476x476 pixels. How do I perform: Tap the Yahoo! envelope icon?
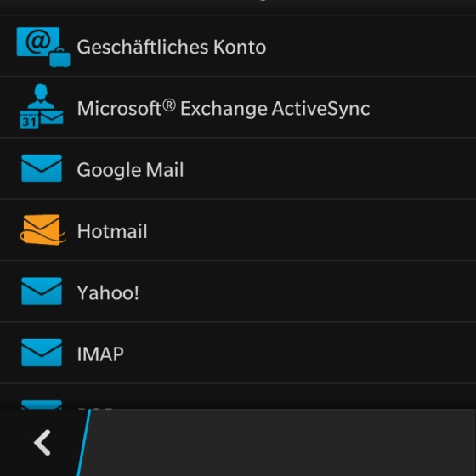(42, 291)
